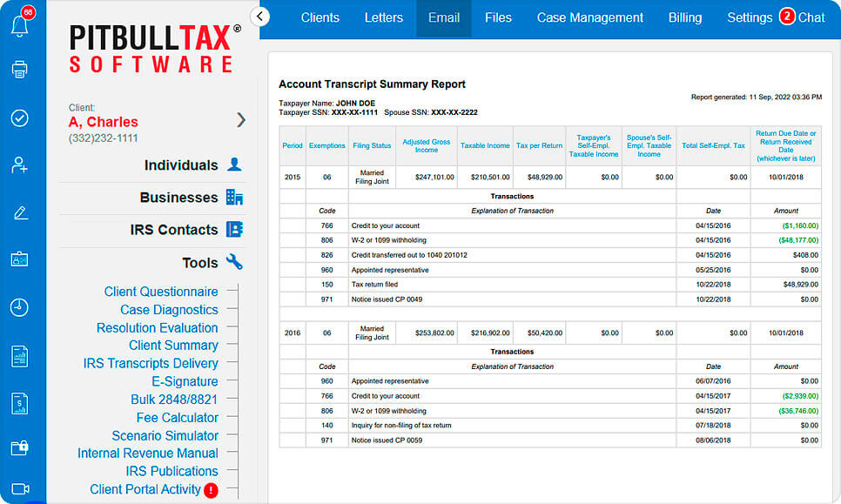The image size is (841, 504).
Task: Open Fee Calculator link
Action: pos(177,418)
